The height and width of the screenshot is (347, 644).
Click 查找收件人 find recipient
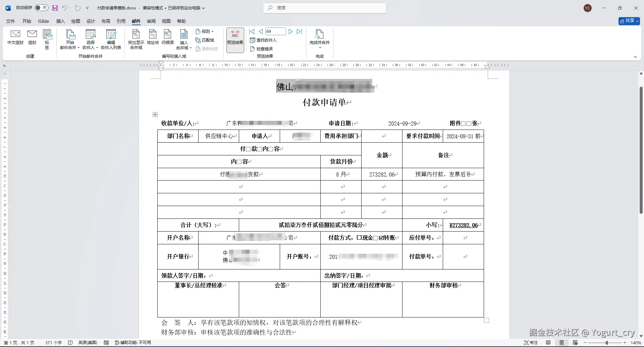(x=263, y=40)
